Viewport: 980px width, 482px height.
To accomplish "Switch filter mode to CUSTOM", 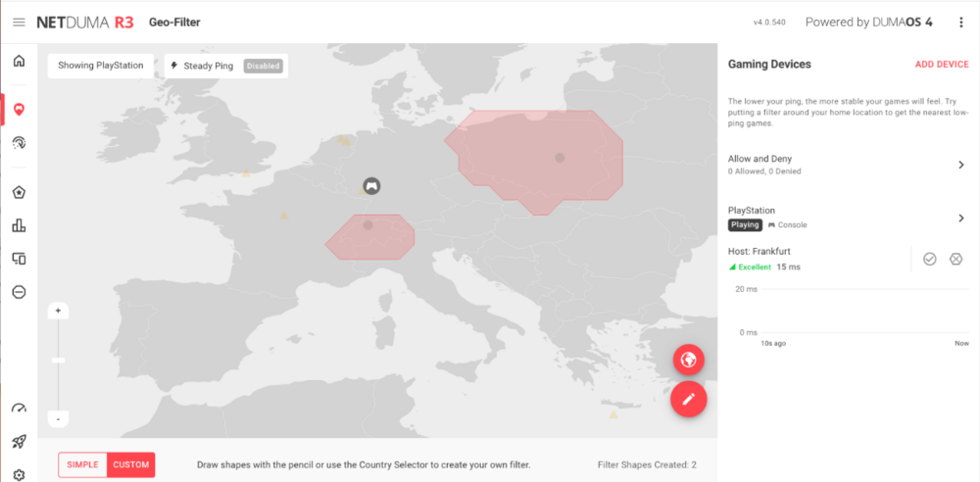I will [130, 464].
